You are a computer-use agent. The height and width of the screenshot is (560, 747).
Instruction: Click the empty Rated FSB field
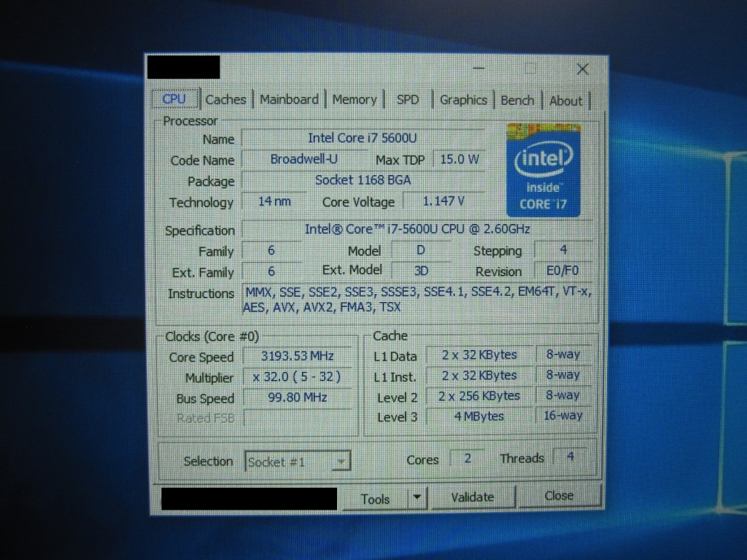(x=298, y=418)
